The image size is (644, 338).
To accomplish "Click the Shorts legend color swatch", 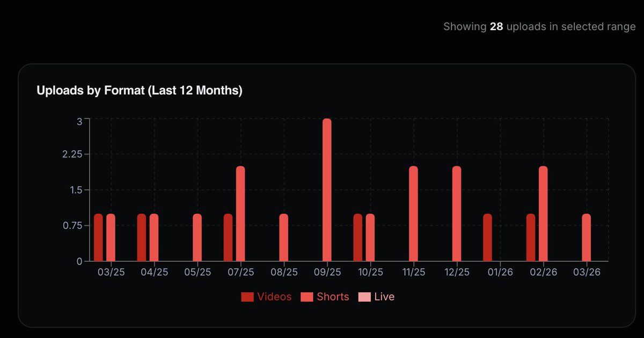I will pyautogui.click(x=307, y=297).
